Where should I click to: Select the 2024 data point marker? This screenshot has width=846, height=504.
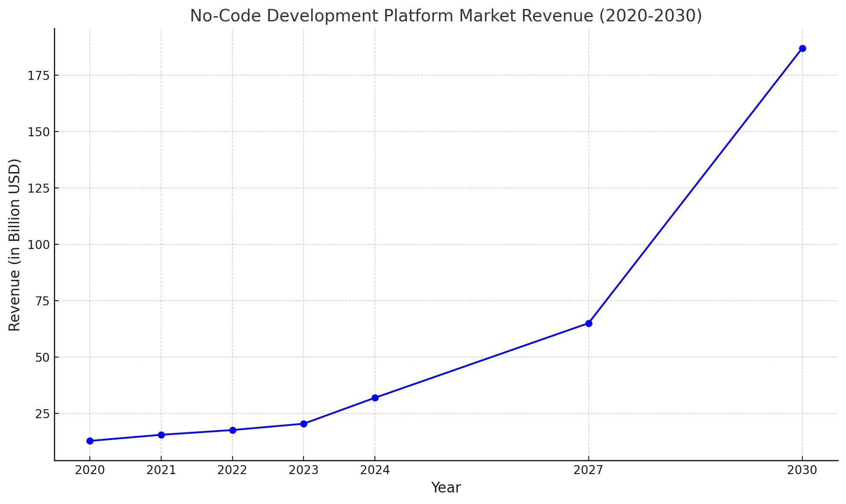tap(375, 398)
